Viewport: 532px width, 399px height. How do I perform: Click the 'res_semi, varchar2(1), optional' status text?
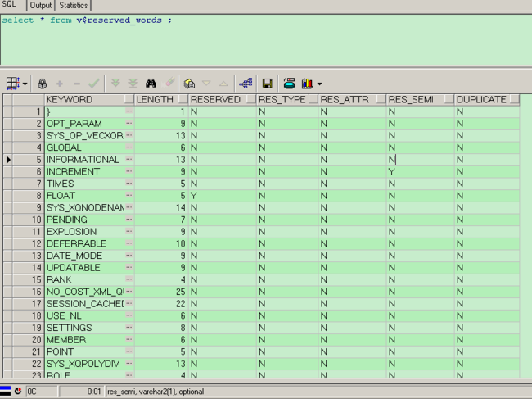[156, 392]
